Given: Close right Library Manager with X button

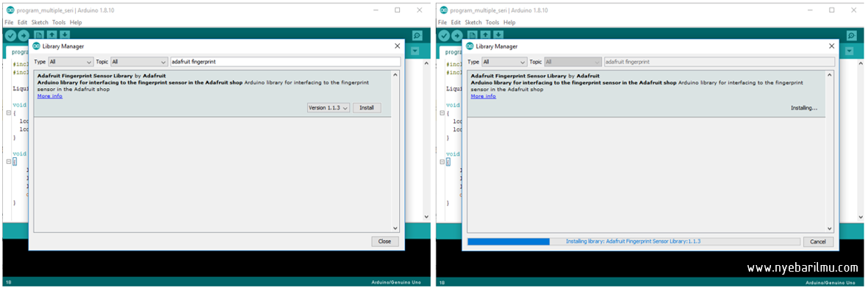Looking at the screenshot, I should (x=831, y=46).
